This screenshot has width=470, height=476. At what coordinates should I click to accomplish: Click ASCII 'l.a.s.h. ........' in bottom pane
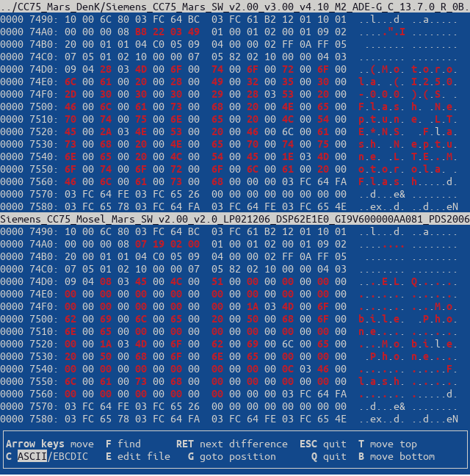(x=408, y=381)
